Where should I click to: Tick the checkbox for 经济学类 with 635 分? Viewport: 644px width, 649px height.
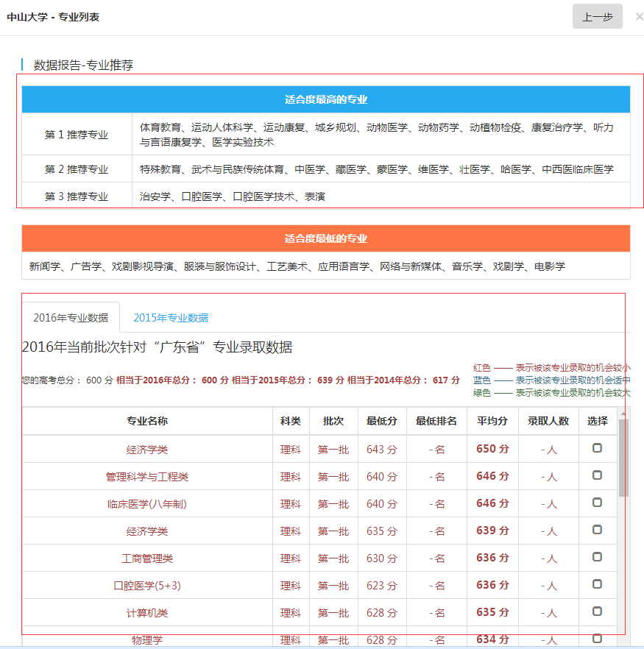pos(597,530)
